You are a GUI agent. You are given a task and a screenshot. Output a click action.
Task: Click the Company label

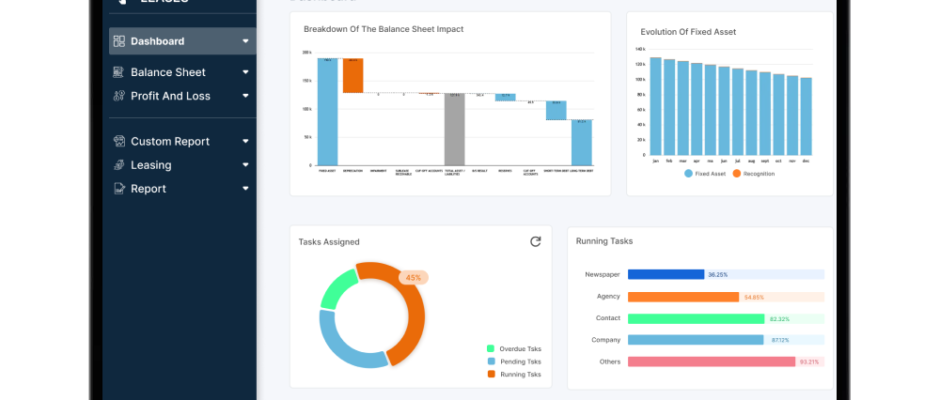[606, 339]
